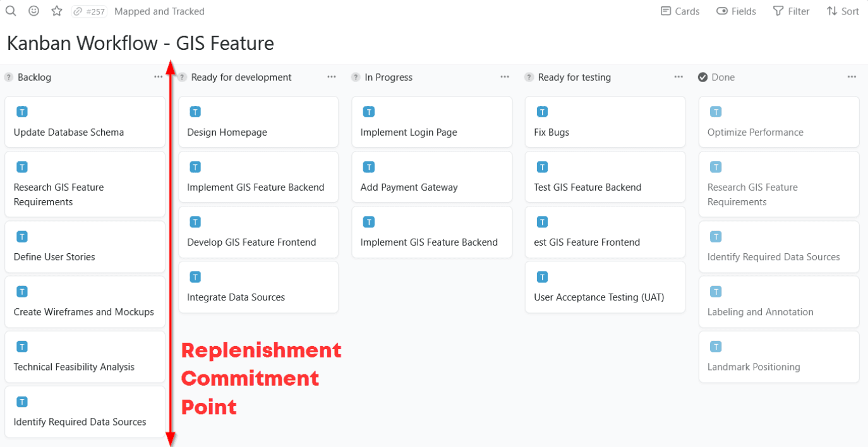Click the question mark icon beside In Progress

(x=355, y=77)
